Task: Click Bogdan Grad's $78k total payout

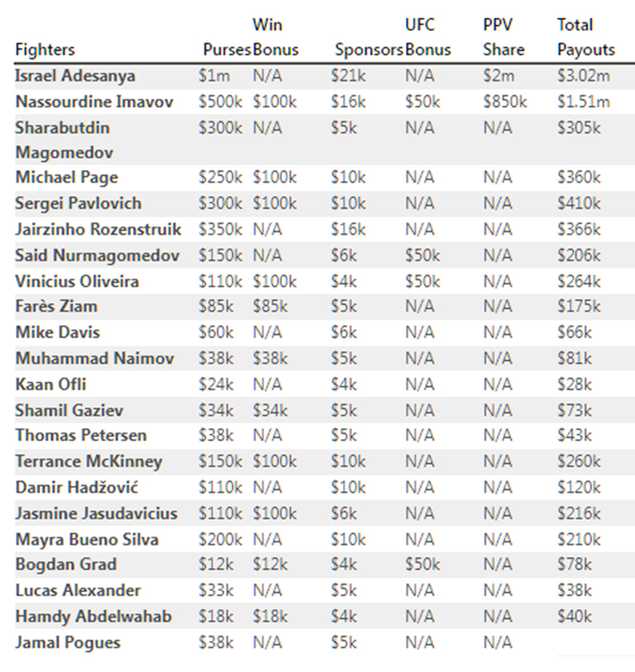Action: tap(574, 564)
